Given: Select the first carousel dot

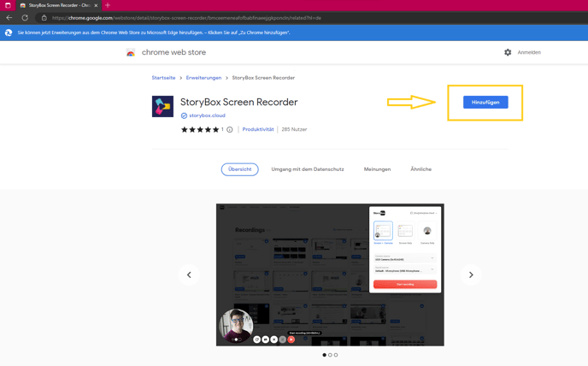Looking at the screenshot, I should click(x=325, y=355).
